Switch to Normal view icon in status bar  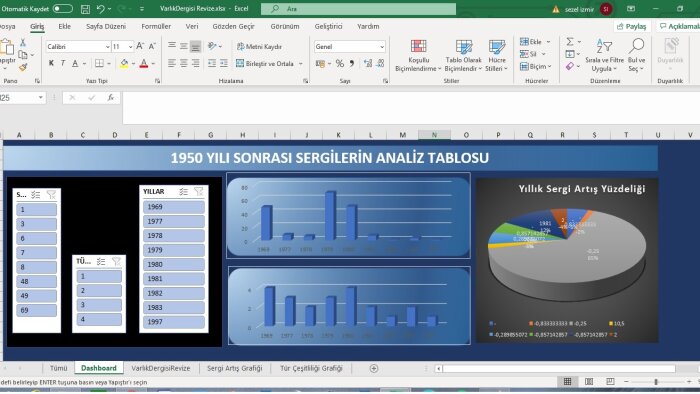[567, 382]
